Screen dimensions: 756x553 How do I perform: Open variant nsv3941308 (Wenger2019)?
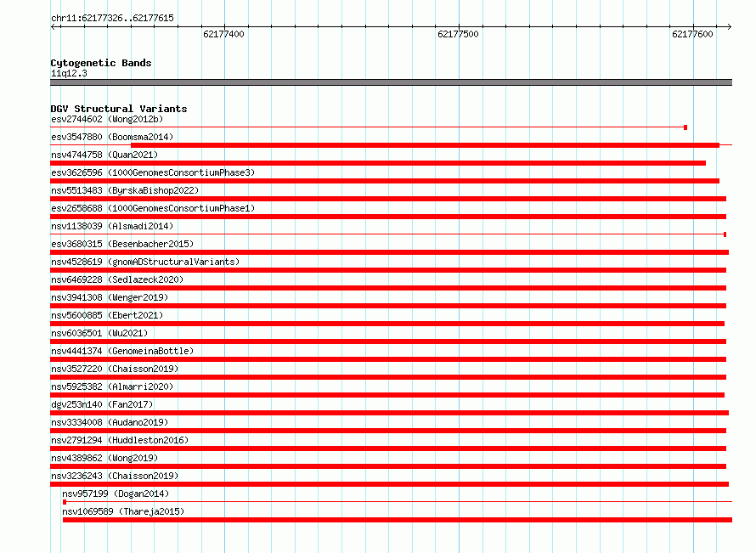click(110, 297)
